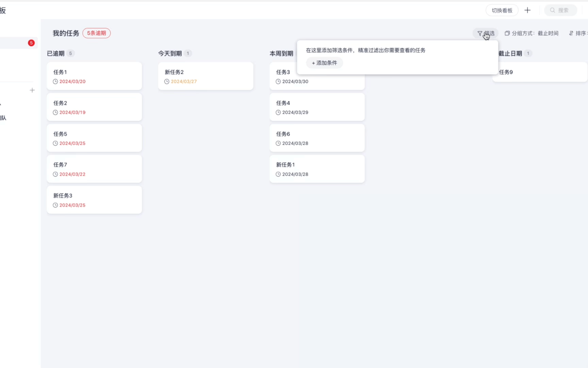Click the sidebar plus icon
Viewport: 588px width, 368px height.
pos(32,90)
